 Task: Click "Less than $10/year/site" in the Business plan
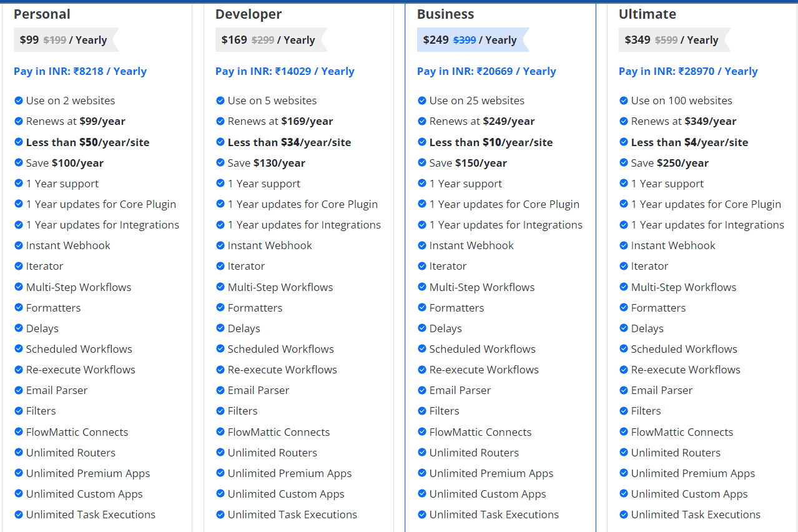[x=491, y=142]
